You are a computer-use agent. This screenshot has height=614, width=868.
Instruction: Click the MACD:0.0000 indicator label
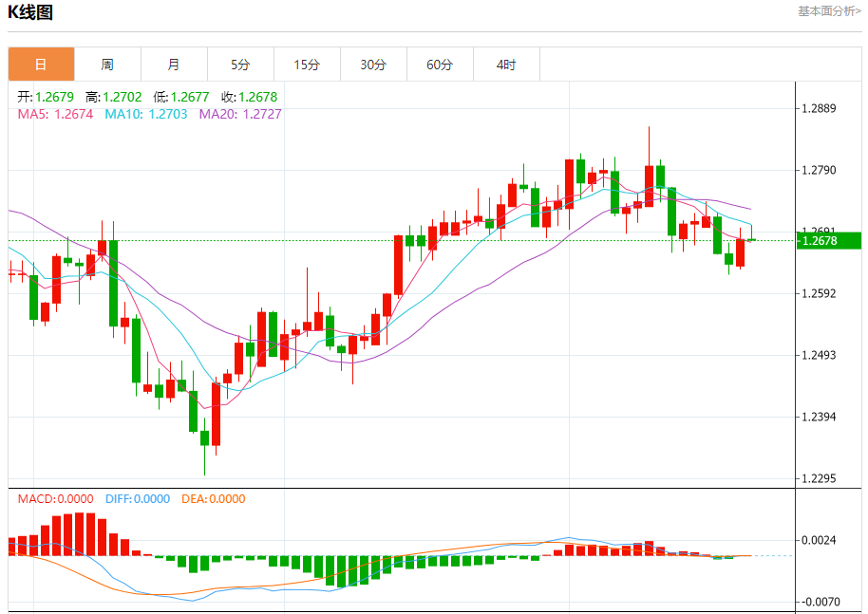[55, 499]
